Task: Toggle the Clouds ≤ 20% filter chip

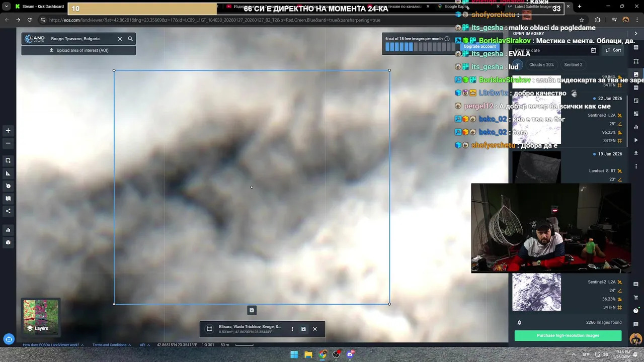Action: click(541, 65)
